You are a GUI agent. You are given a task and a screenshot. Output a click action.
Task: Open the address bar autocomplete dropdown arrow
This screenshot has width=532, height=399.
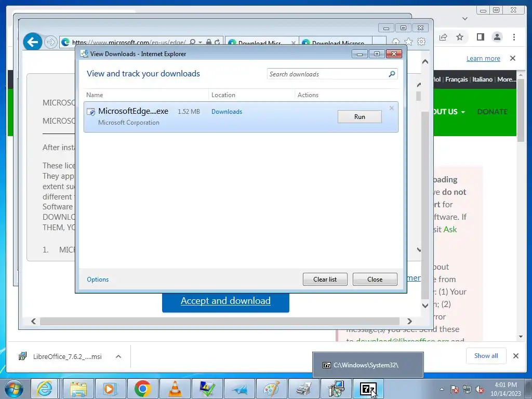(x=200, y=43)
